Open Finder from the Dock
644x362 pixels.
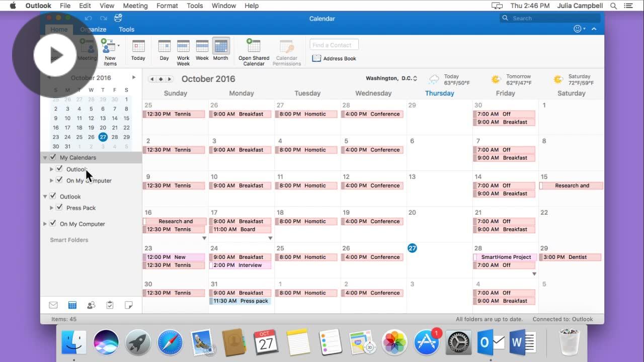(x=74, y=343)
